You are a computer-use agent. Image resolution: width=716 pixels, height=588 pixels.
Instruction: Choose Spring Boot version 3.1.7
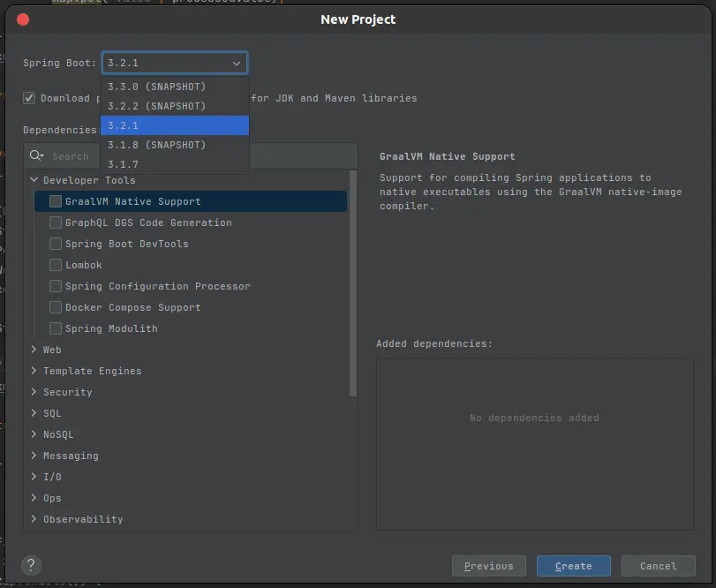click(x=175, y=164)
